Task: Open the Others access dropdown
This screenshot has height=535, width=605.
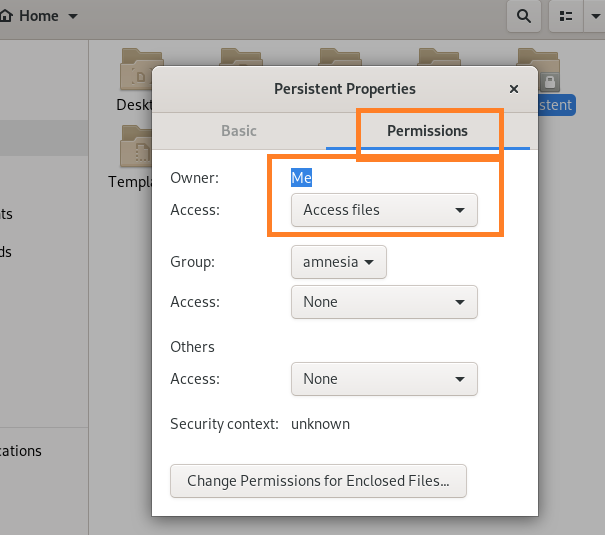Action: (x=384, y=379)
